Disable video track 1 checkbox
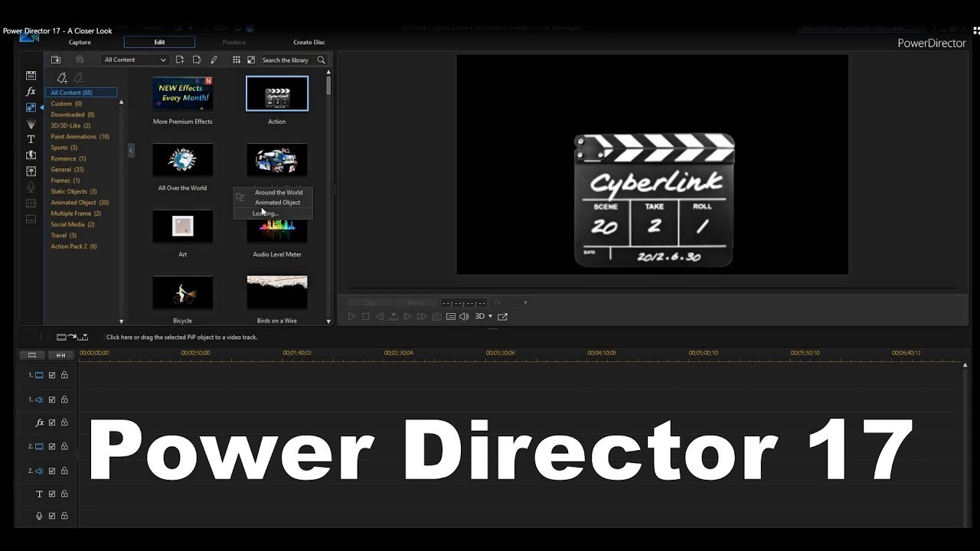 pos(52,375)
